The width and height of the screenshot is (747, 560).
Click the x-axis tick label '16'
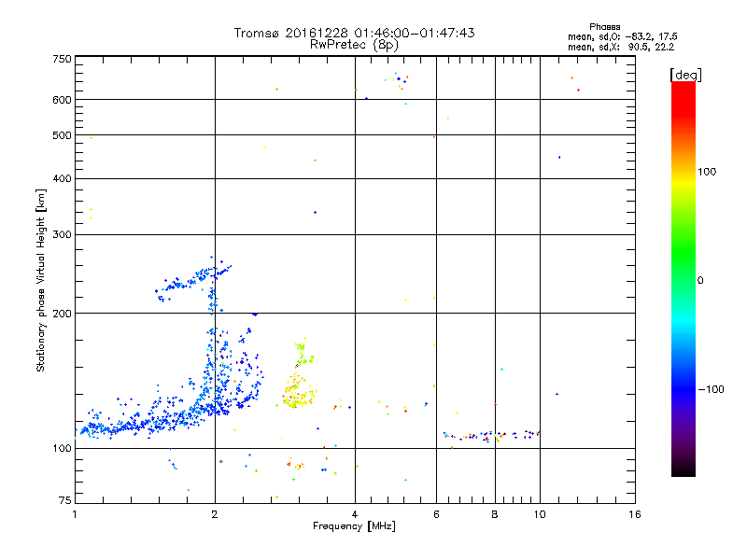[635, 514]
